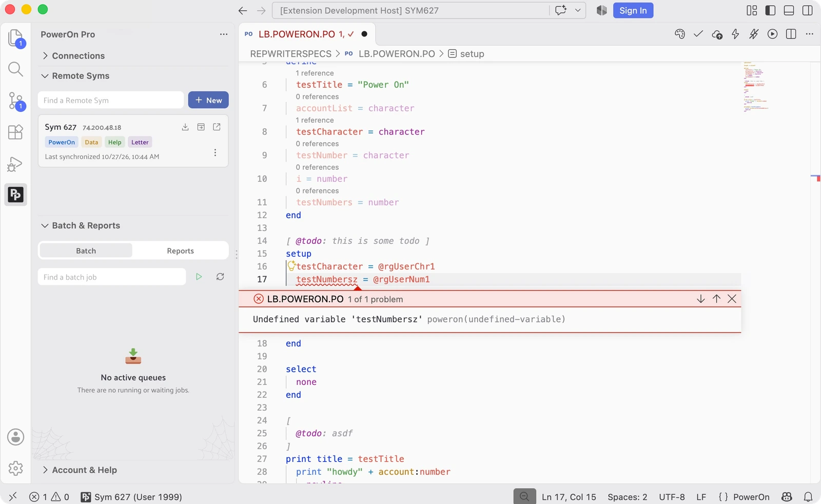The width and height of the screenshot is (821, 504).
Task: Collapse the Remote Syms section
Action: pos(133,75)
